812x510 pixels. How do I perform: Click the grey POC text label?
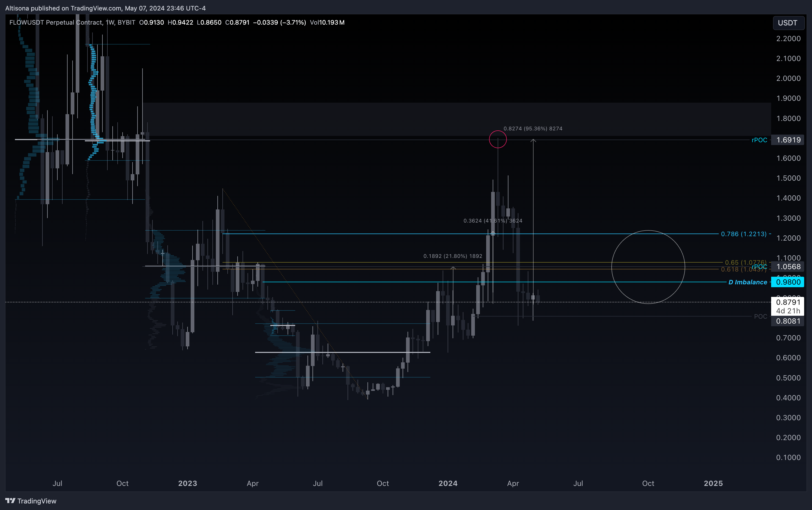tap(760, 317)
